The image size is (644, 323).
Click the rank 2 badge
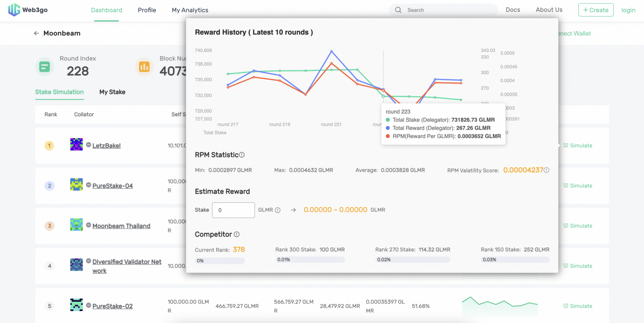(x=49, y=186)
